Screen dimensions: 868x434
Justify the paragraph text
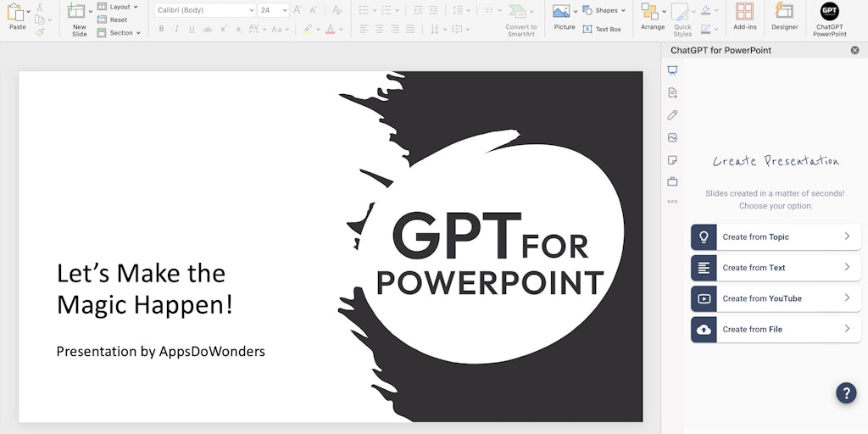coord(410,29)
